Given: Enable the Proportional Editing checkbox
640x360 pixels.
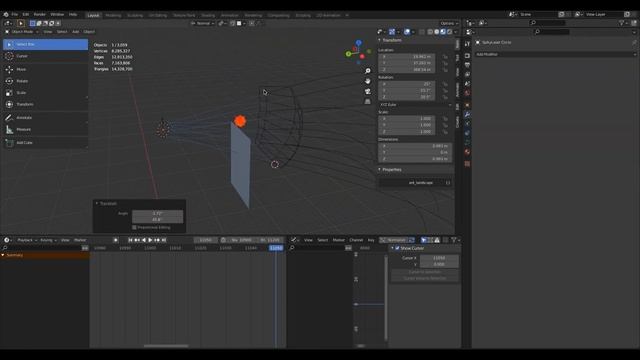Looking at the screenshot, I should click(134, 227).
